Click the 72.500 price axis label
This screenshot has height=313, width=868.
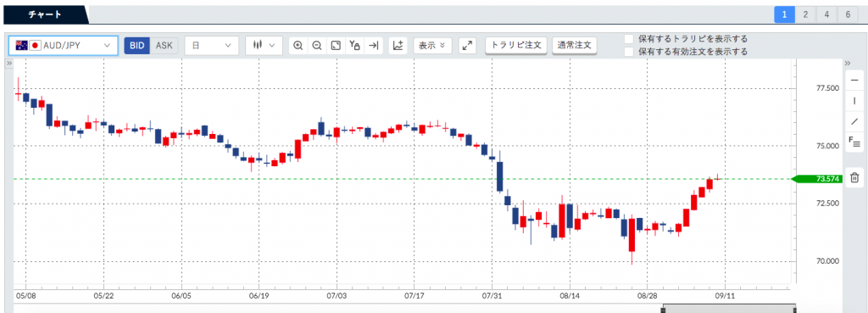click(827, 204)
